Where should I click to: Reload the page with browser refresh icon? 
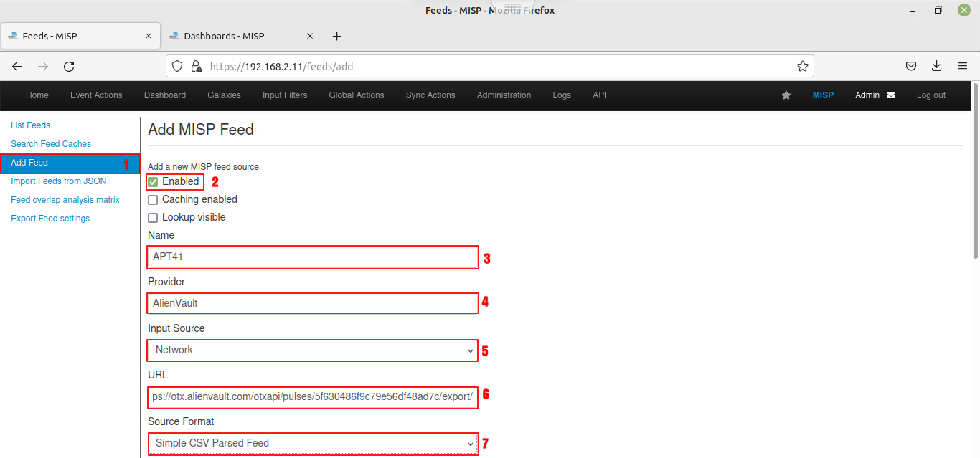[69, 67]
